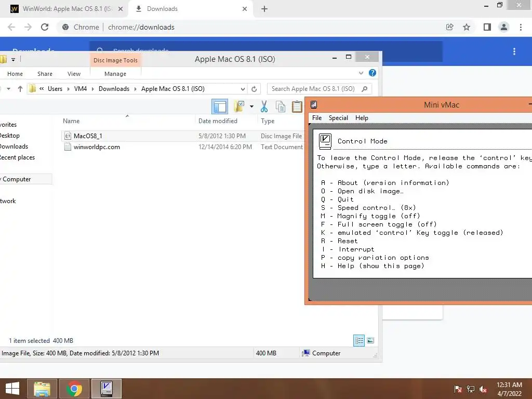Expand the Downloads breadcrumb arrow
This screenshot has width=532, height=399.
pyautogui.click(x=136, y=89)
